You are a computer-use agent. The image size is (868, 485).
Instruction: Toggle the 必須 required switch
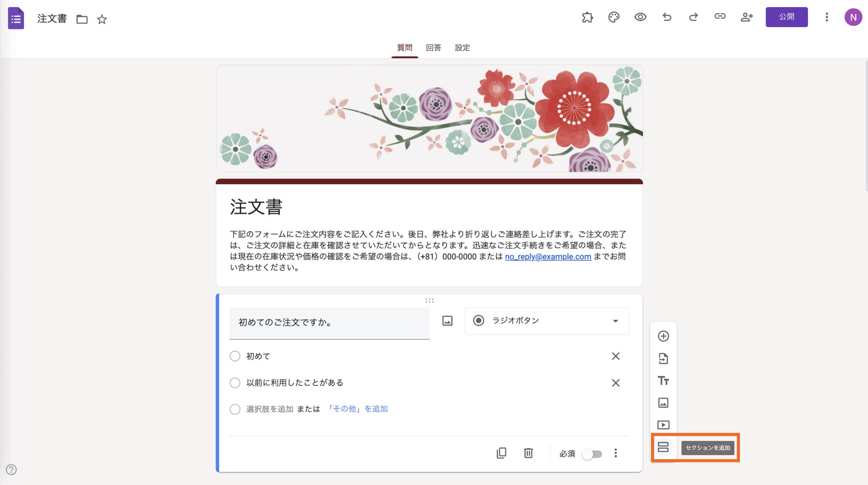click(592, 454)
